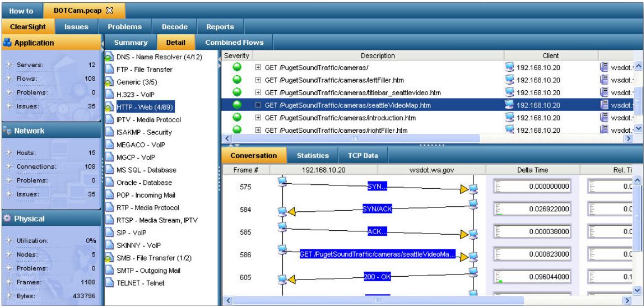Select the FTP - File Transfer icon

pos(109,69)
